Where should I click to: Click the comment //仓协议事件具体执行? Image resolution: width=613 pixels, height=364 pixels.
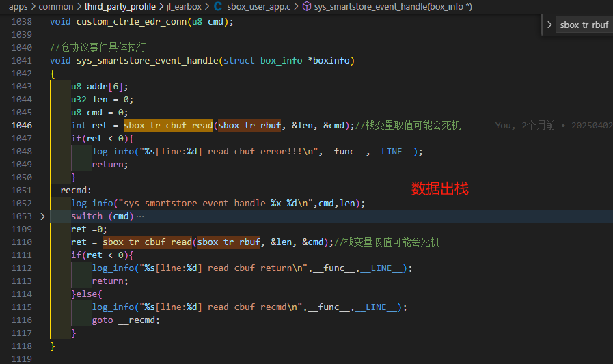(x=98, y=48)
